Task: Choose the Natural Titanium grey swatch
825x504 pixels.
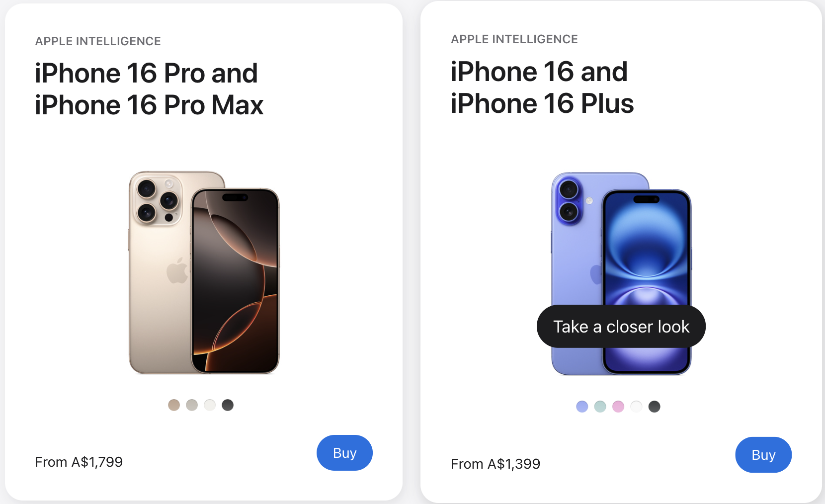Action: click(x=192, y=405)
